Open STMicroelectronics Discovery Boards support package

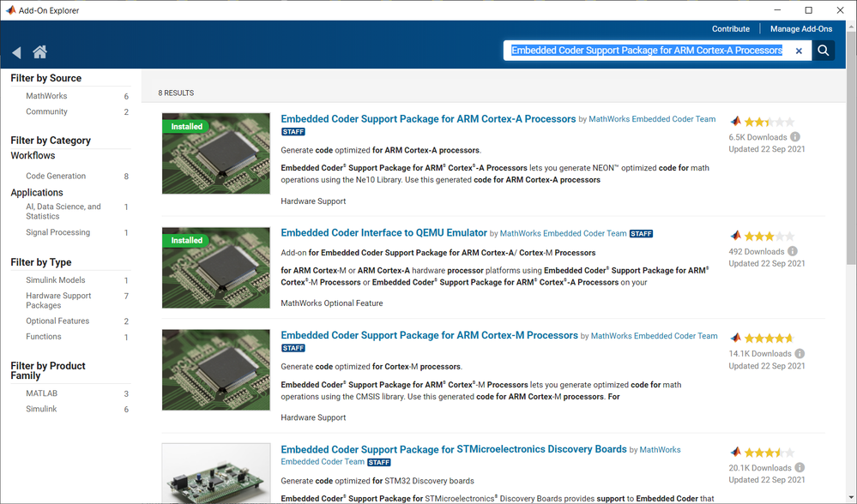click(454, 449)
